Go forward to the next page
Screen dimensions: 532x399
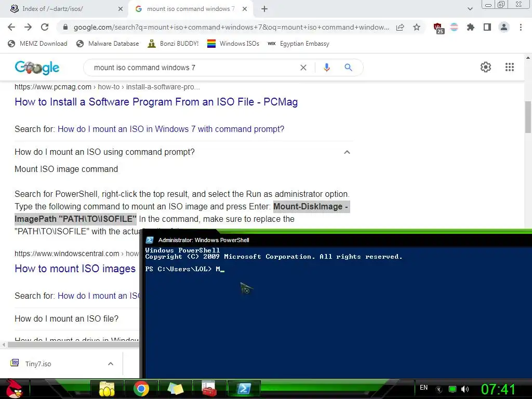(x=28, y=27)
